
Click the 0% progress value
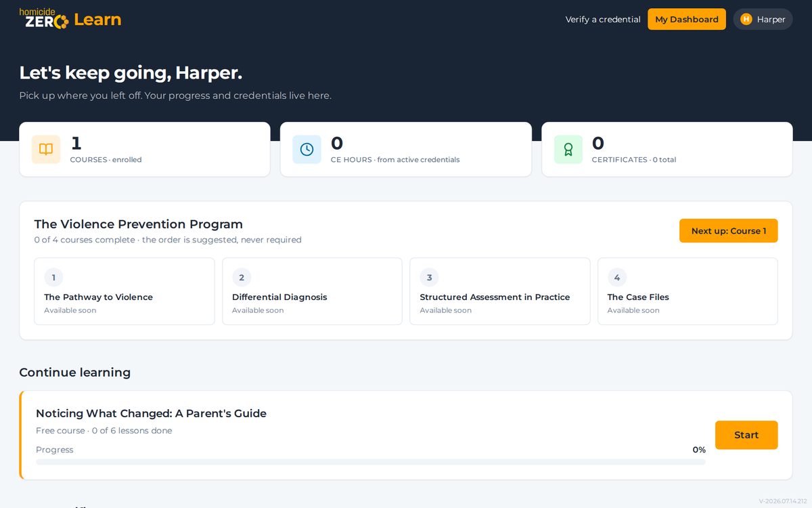699,450
